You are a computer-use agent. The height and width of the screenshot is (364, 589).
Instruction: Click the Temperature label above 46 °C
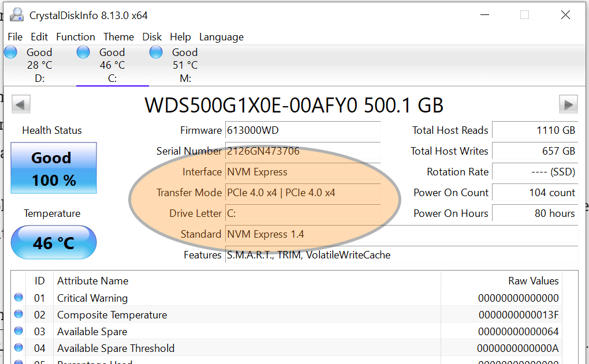(x=52, y=213)
